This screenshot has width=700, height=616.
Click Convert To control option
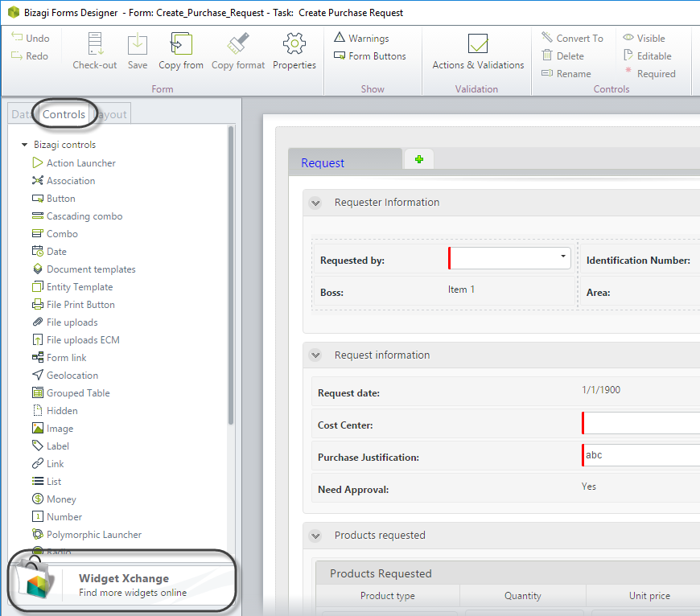[x=572, y=38]
